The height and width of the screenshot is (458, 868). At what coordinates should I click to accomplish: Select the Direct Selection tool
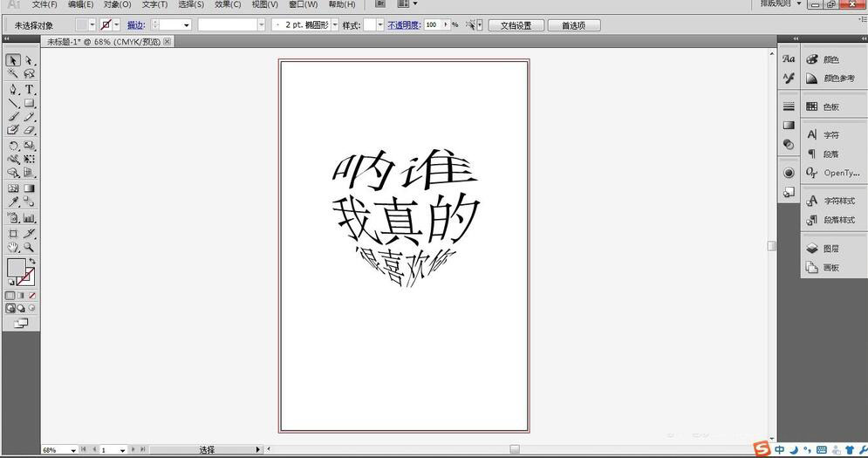coord(30,60)
